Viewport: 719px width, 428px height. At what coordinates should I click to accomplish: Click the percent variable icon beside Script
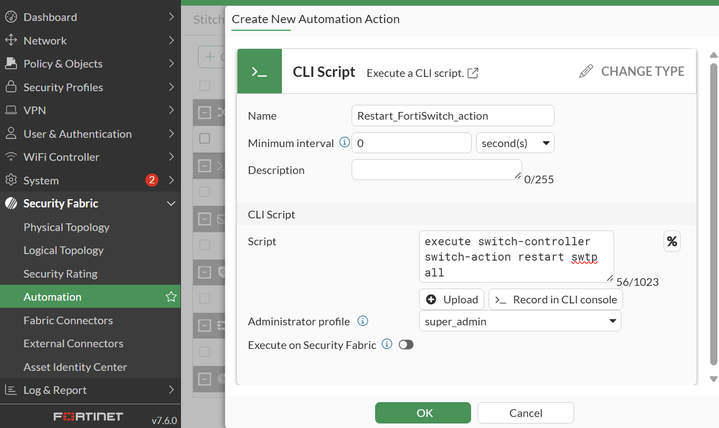click(x=672, y=242)
